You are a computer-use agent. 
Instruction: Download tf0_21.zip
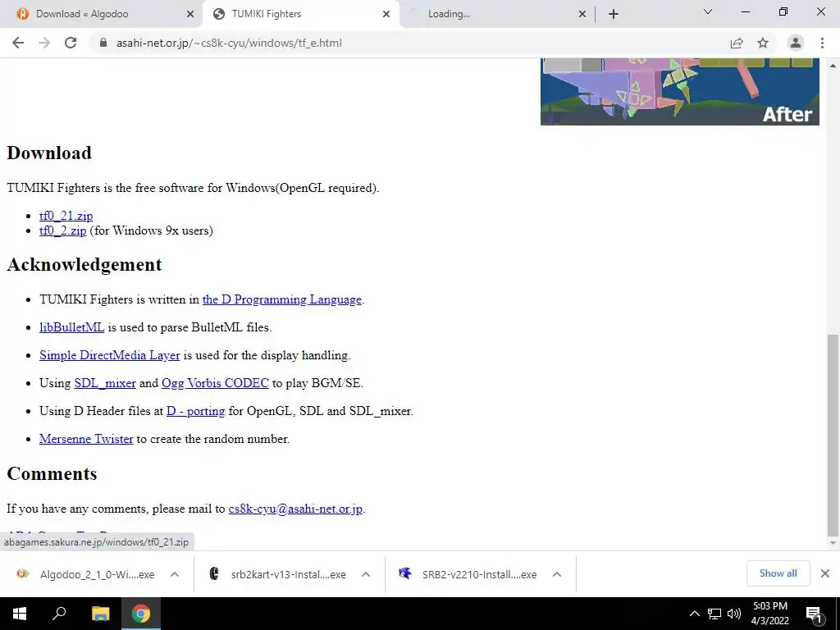click(x=66, y=216)
